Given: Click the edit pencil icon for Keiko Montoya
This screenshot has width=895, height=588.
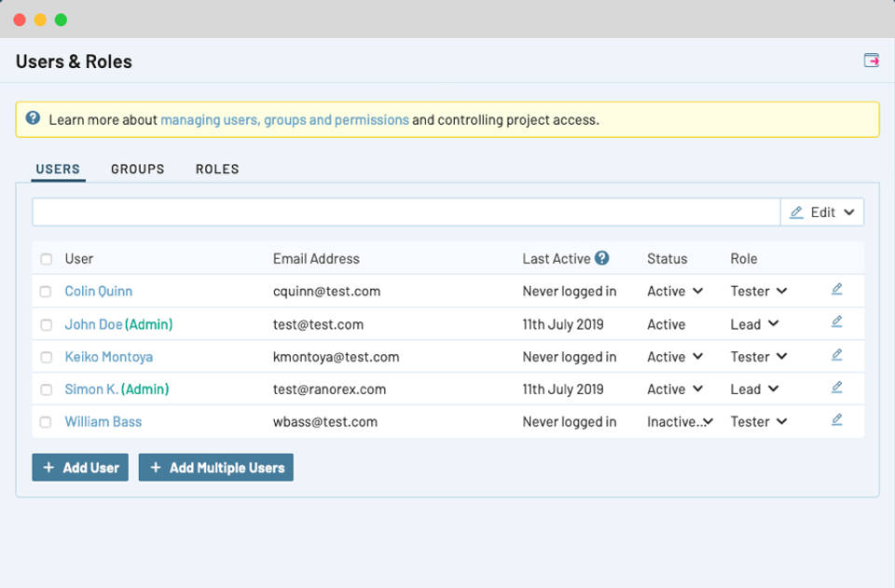Looking at the screenshot, I should (836, 355).
